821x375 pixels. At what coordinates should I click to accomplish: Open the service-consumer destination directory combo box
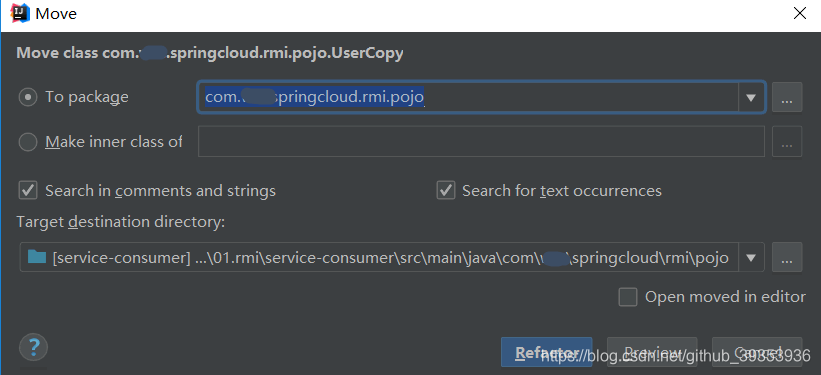pyautogui.click(x=392, y=257)
